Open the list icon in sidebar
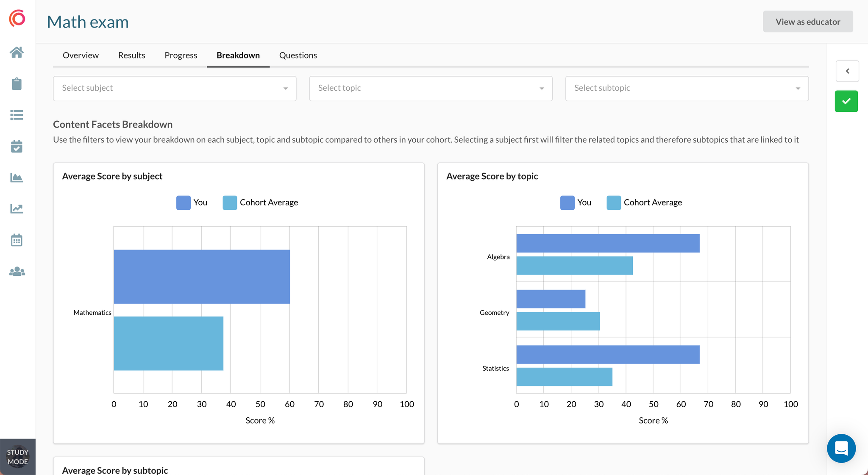This screenshot has width=868, height=475. 17,115
